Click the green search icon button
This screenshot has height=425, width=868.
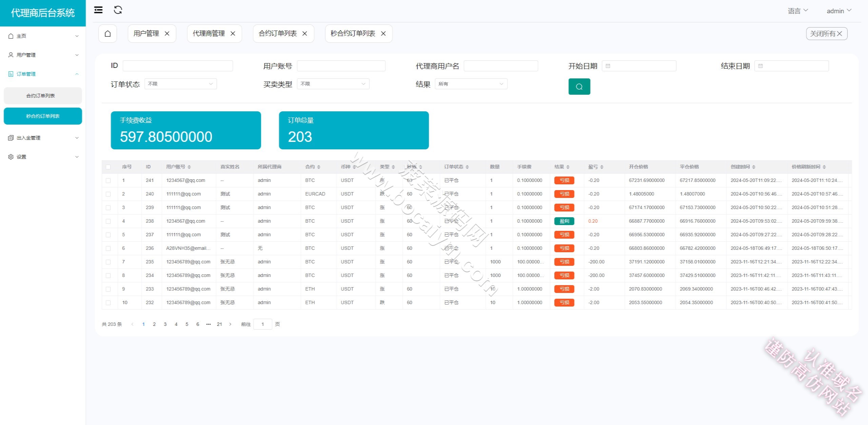tap(579, 87)
